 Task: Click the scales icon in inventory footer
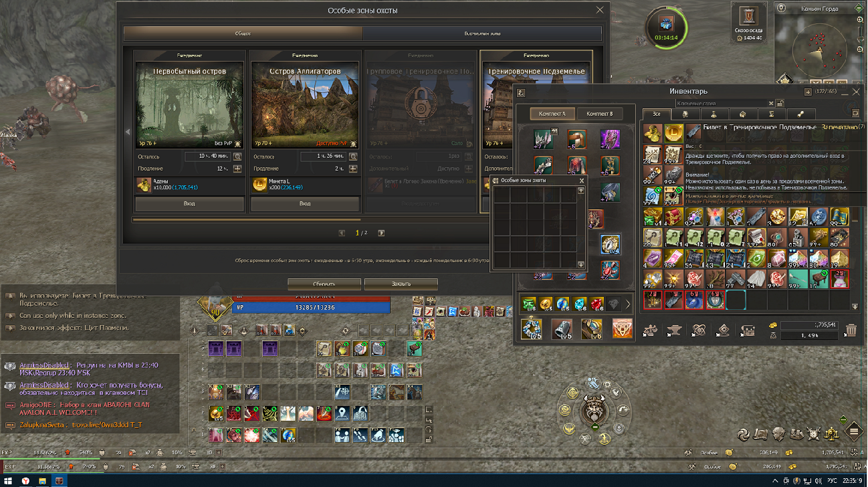649,329
